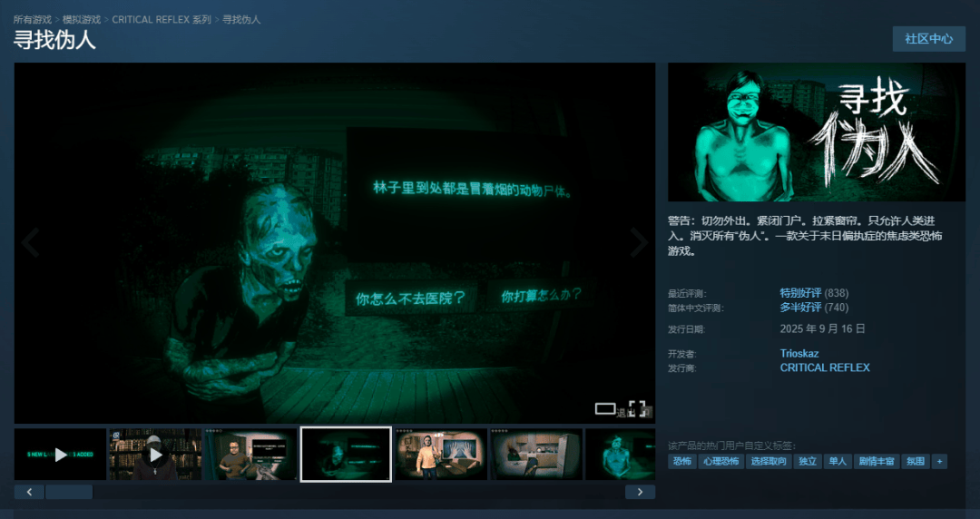Image resolution: width=980 pixels, height=519 pixels.
Task: Select the 氛围 tag
Action: tap(916, 462)
